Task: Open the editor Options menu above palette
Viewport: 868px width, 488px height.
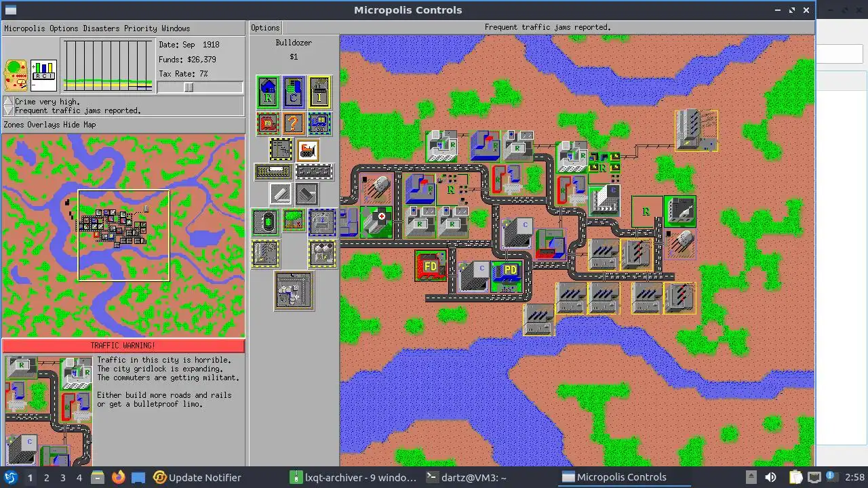Action: pos(265,28)
